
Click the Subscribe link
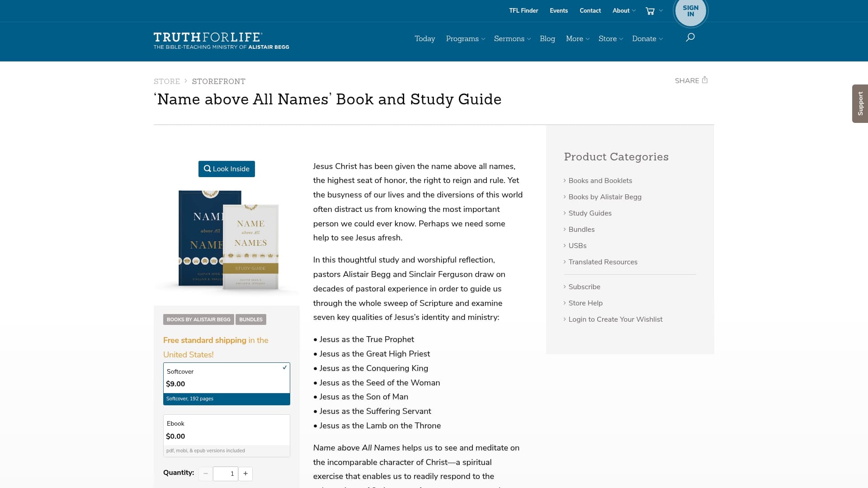click(585, 287)
